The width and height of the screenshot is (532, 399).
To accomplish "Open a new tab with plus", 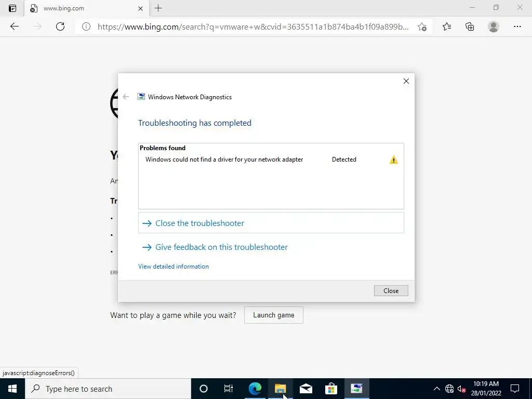I will [158, 8].
